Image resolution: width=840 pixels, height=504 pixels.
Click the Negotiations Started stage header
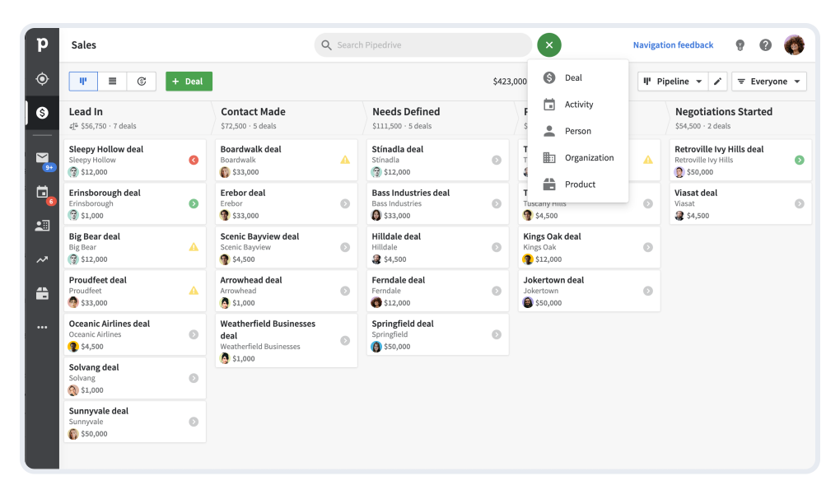(x=724, y=112)
